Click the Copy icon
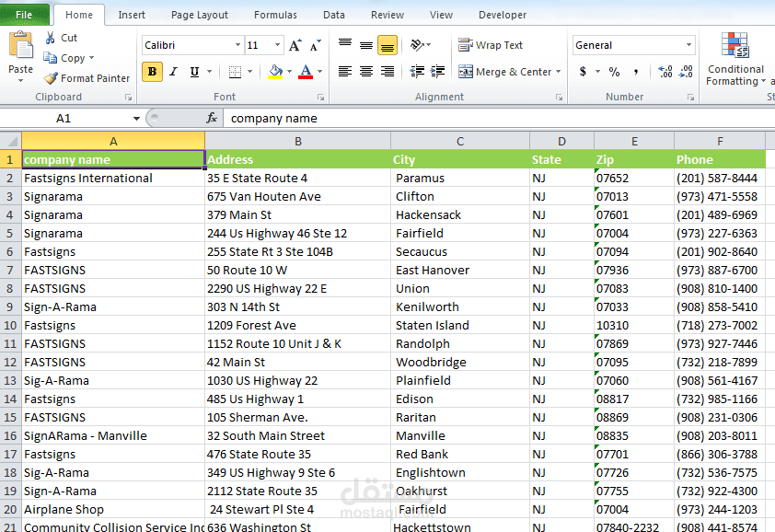Image resolution: width=775 pixels, height=532 pixels. [x=50, y=58]
